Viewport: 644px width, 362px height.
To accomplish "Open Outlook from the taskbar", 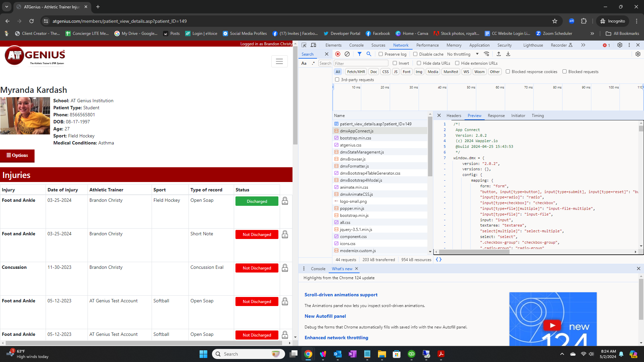I will tap(338, 354).
